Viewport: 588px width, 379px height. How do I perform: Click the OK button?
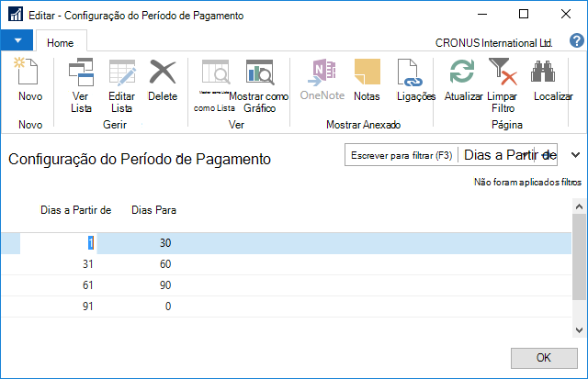[x=544, y=358]
